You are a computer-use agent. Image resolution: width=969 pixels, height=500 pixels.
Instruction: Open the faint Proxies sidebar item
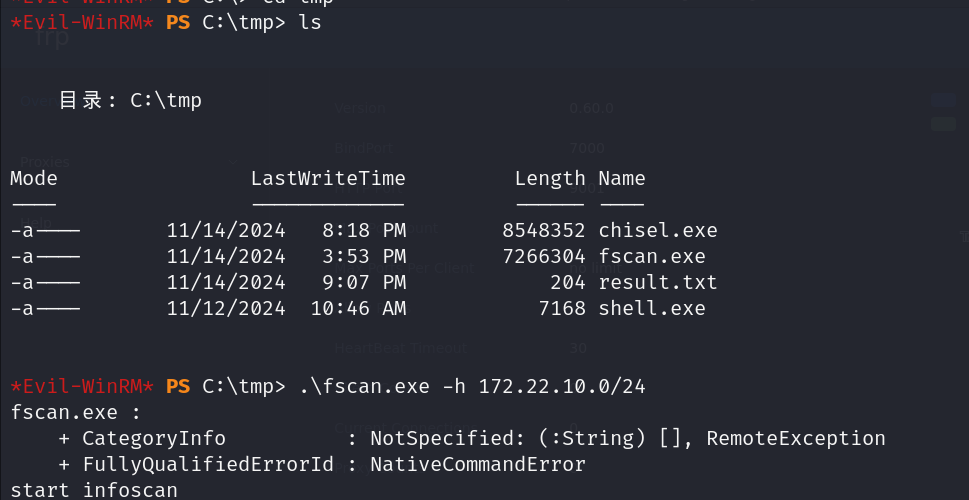(x=44, y=162)
